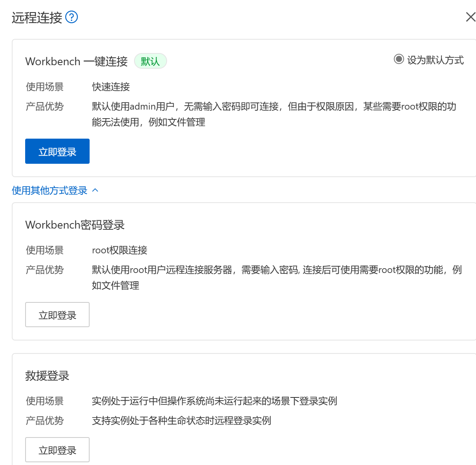The width and height of the screenshot is (476, 465).
Task: Click the Workbench密码登录 heading
Action: (x=75, y=225)
